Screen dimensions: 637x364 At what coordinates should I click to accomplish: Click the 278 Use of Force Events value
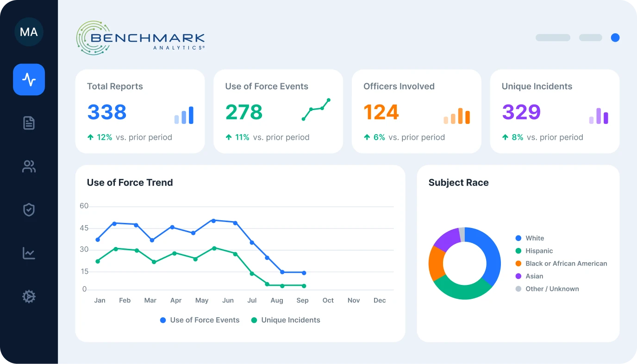tap(244, 112)
